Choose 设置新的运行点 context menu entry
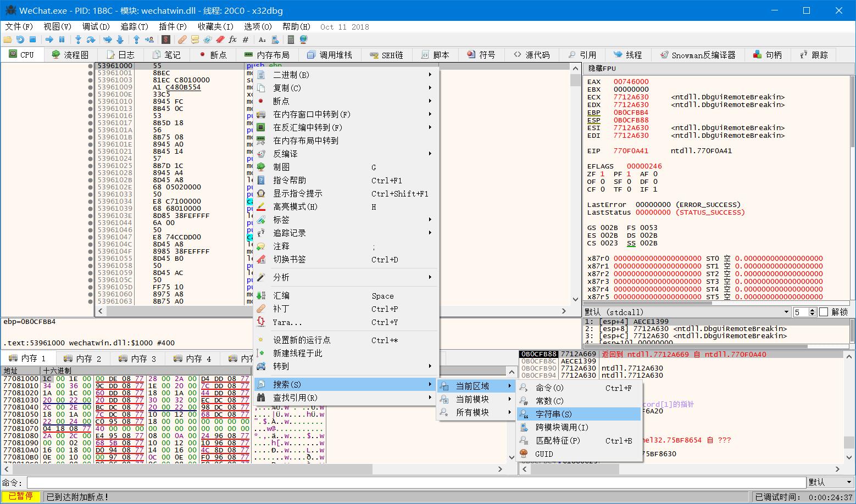Screen dimensions: 856x504 coord(346,340)
